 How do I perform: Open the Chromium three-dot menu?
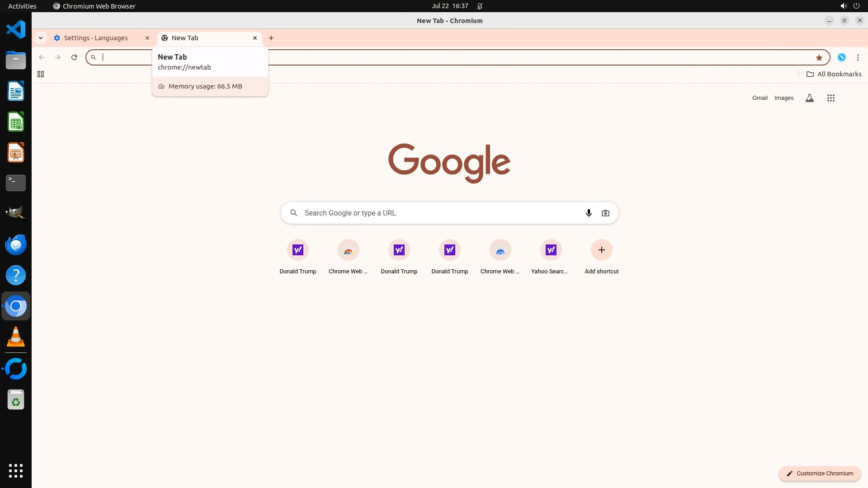(858, 57)
